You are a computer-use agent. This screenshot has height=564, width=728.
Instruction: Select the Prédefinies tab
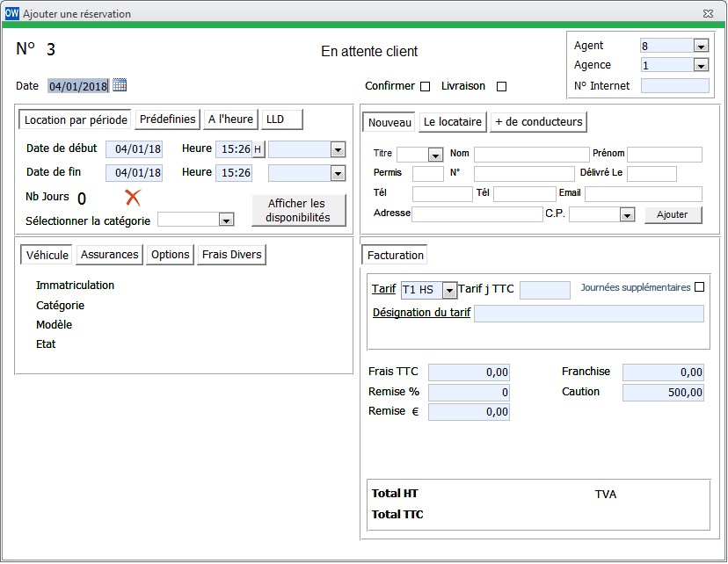click(168, 119)
